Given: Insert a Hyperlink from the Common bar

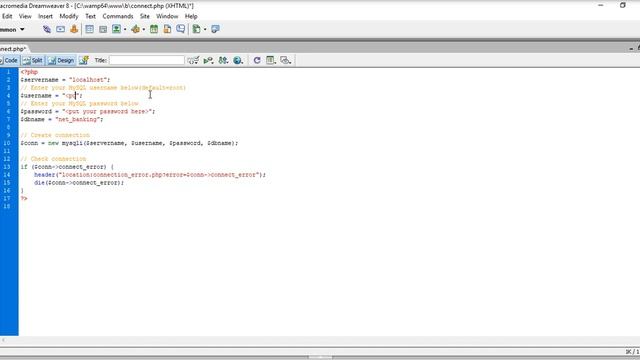Looking at the screenshot, I should coord(47,29).
